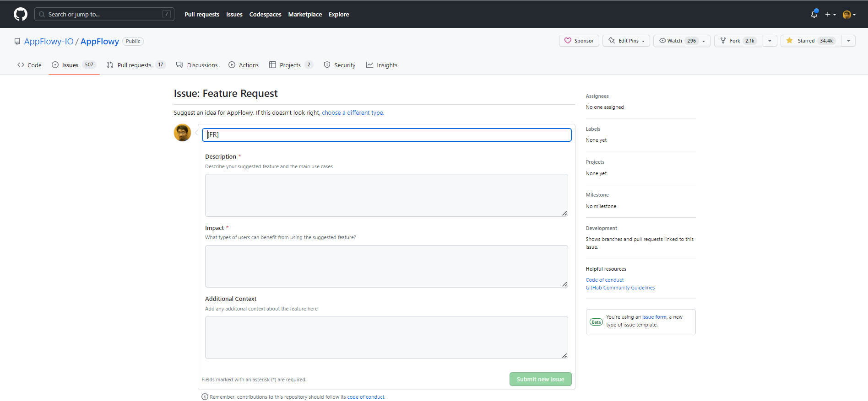Open Explore in top navigation

339,15
